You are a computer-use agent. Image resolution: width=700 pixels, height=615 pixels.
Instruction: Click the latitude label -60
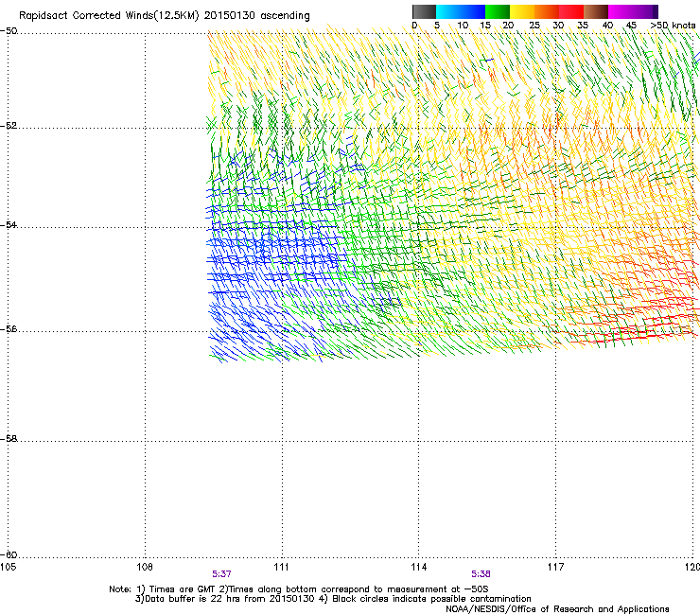coord(9,554)
